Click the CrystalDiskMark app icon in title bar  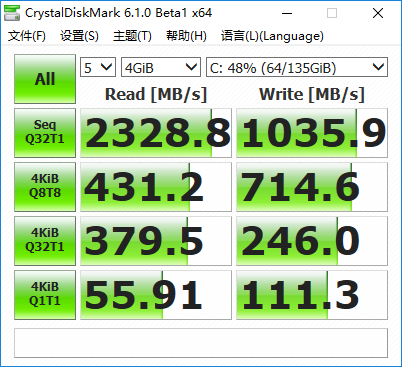[x=12, y=13]
